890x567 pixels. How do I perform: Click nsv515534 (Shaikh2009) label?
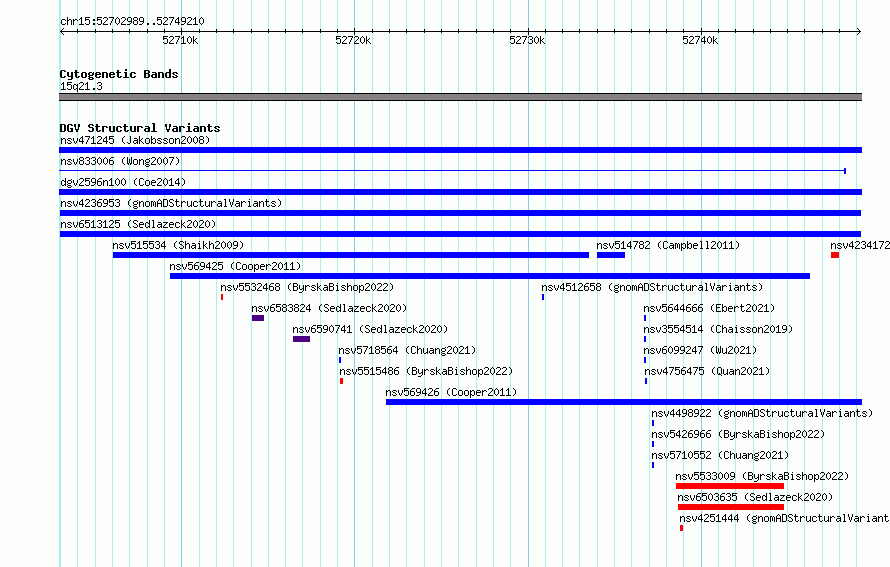(178, 245)
